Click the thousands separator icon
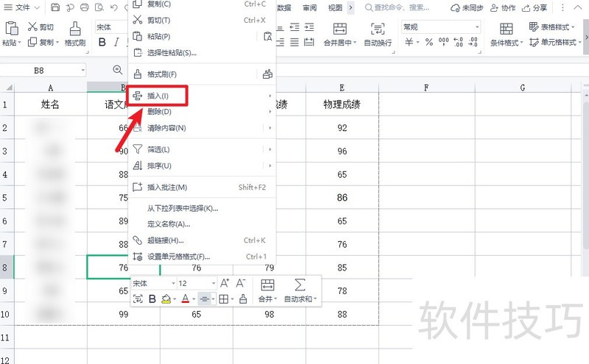The image size is (589, 364). coord(444,42)
